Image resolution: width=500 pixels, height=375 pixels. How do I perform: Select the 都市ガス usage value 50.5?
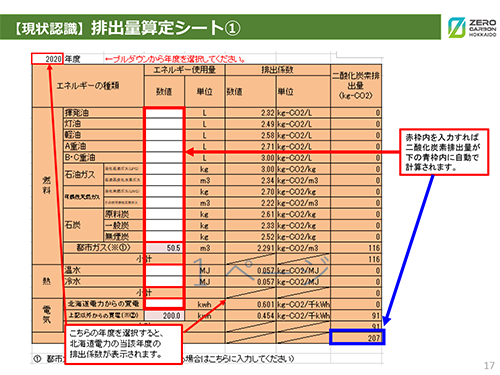(164, 248)
